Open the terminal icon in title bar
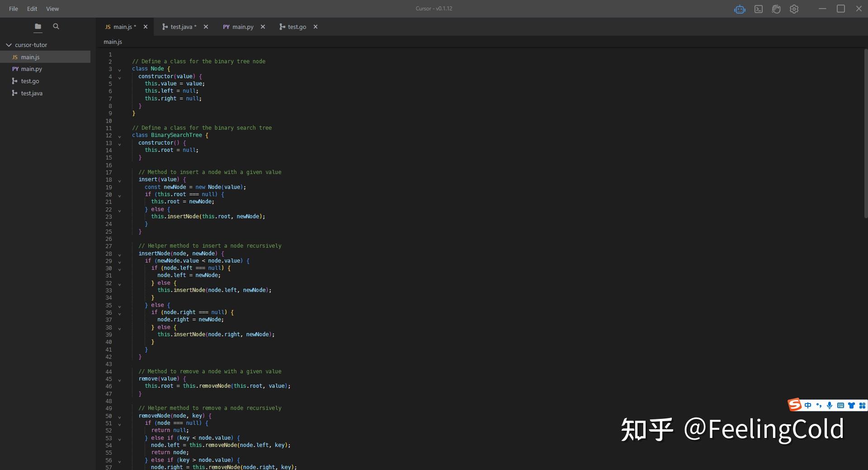 tap(758, 9)
